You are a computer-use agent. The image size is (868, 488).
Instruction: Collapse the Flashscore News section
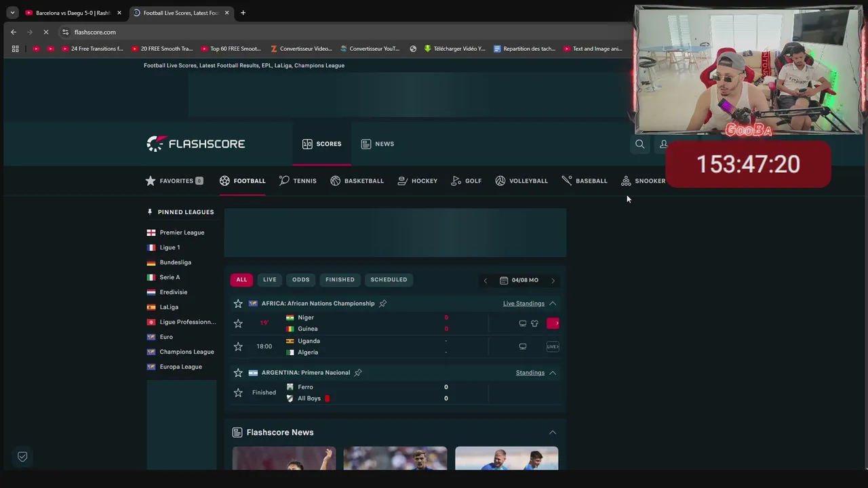(553, 432)
